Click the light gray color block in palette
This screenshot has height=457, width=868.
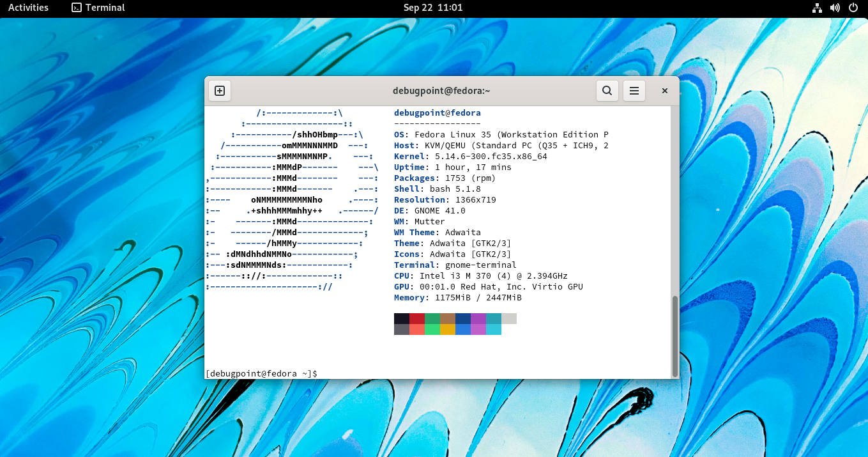click(509, 319)
